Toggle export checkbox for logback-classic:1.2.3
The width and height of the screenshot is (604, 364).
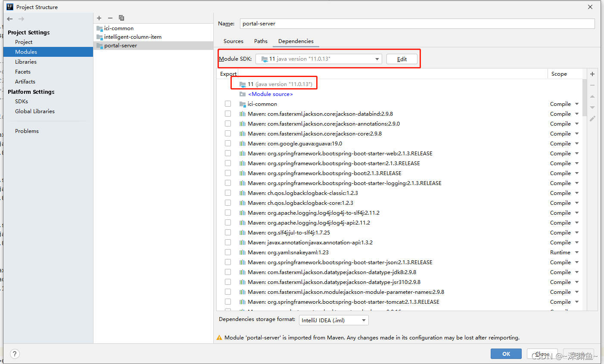coord(228,193)
